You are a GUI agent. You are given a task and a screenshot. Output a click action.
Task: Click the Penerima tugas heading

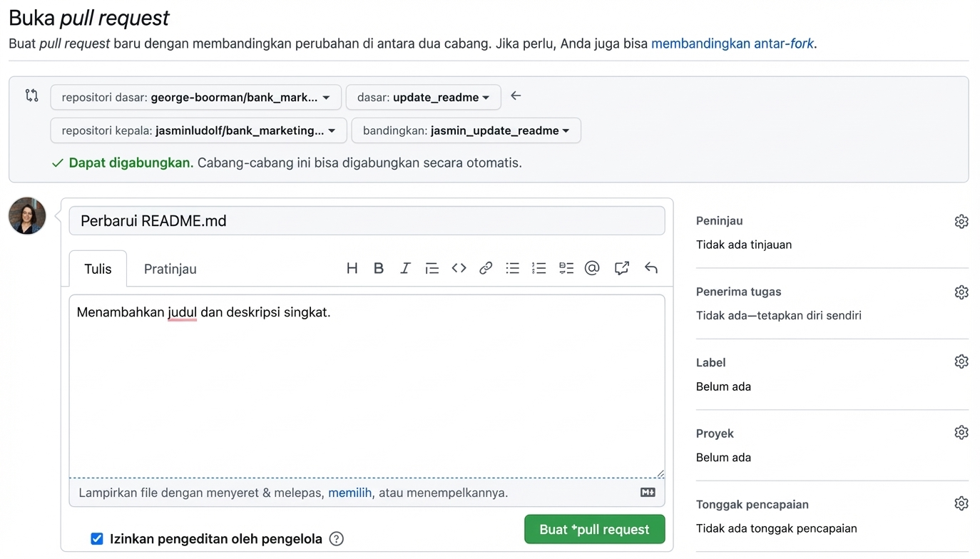point(739,292)
